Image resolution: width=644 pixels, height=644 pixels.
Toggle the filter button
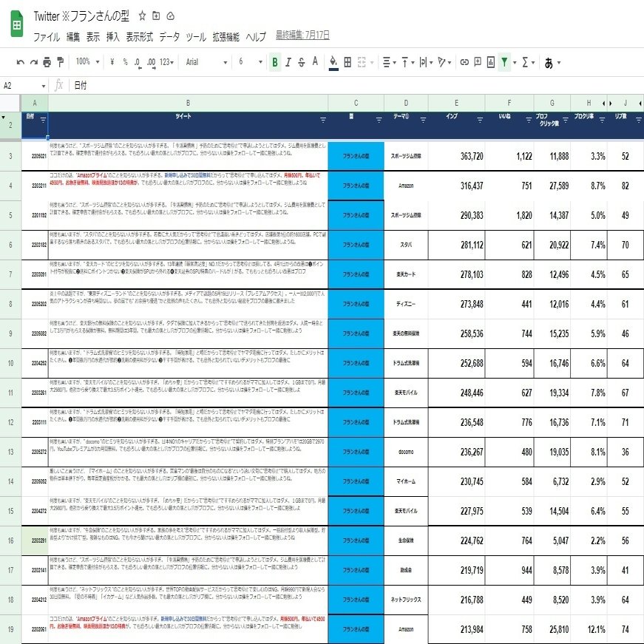(504, 62)
